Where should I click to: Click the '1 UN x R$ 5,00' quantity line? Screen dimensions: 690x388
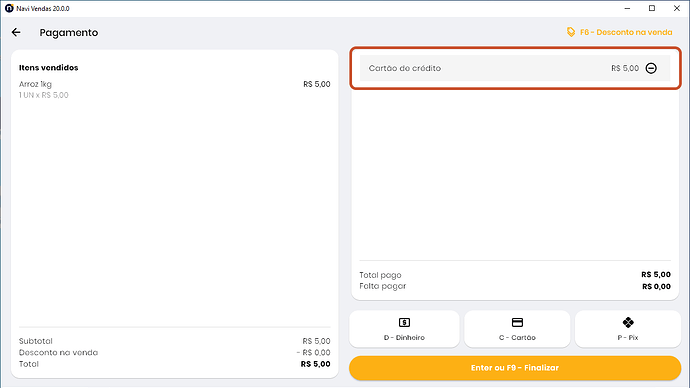point(44,95)
